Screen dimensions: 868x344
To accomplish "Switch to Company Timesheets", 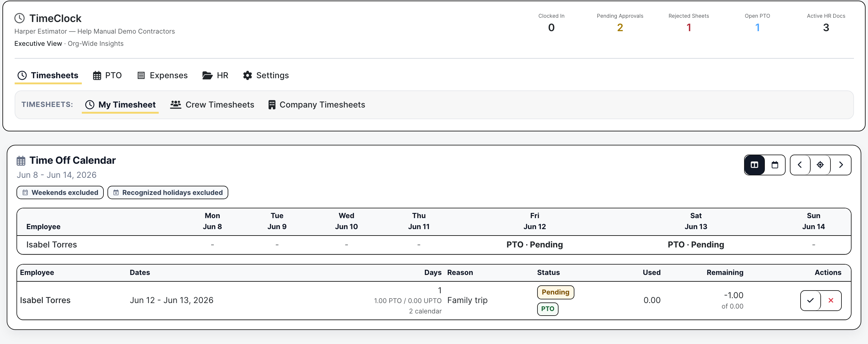I will 316,104.
